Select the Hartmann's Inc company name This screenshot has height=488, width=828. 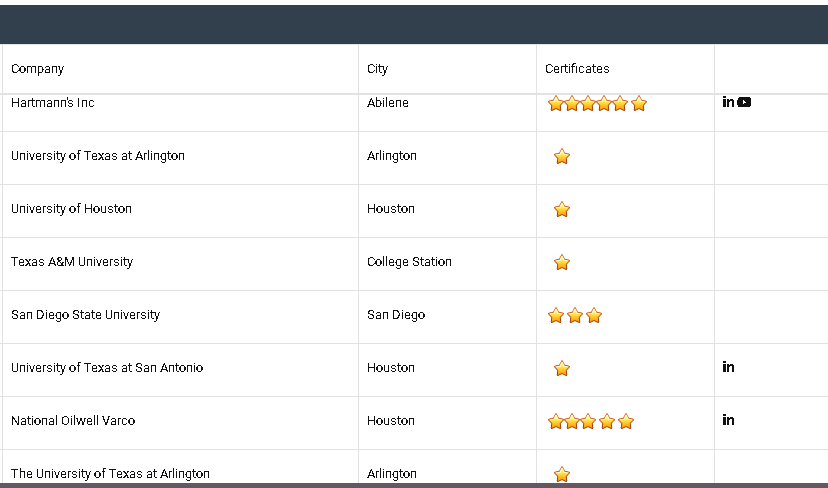pyautogui.click(x=53, y=103)
